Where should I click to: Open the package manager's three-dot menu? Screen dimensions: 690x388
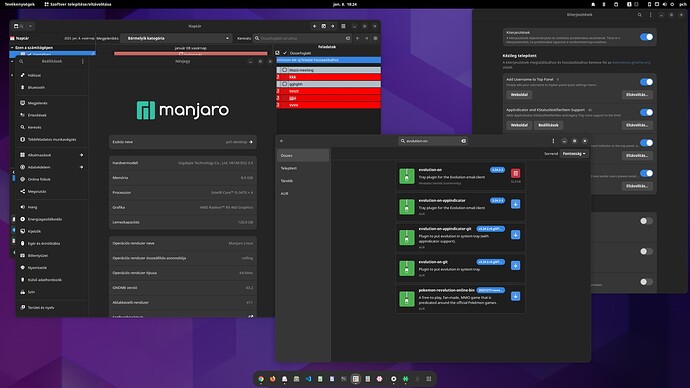click(x=553, y=141)
